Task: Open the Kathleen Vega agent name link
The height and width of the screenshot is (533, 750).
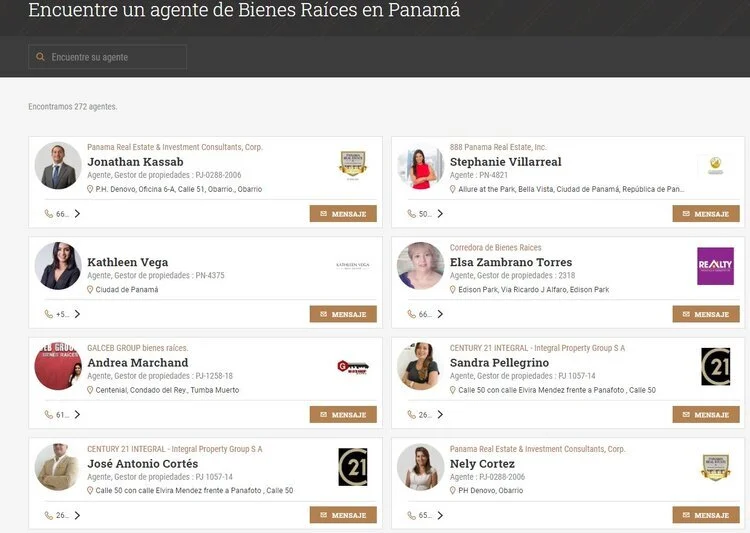Action: 128,262
